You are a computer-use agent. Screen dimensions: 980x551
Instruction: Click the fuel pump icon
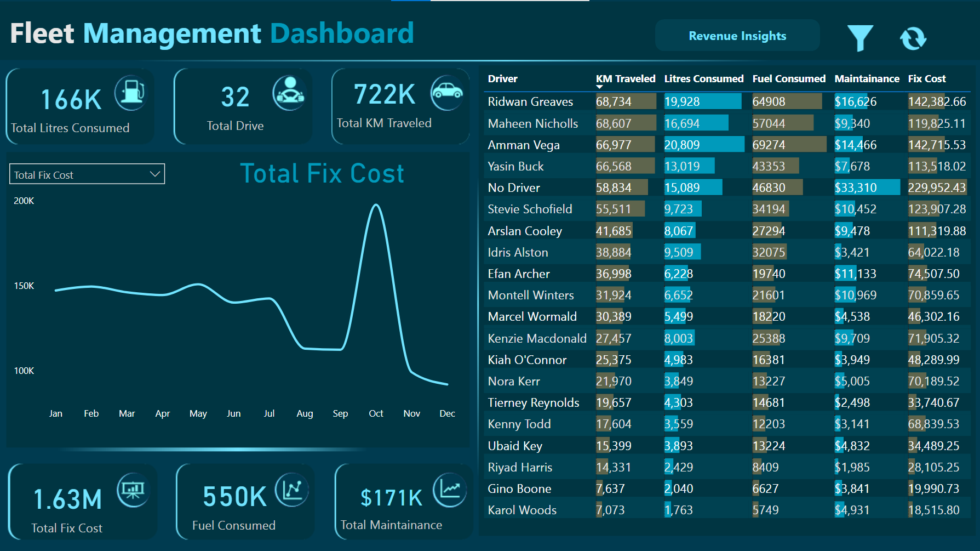coord(130,93)
